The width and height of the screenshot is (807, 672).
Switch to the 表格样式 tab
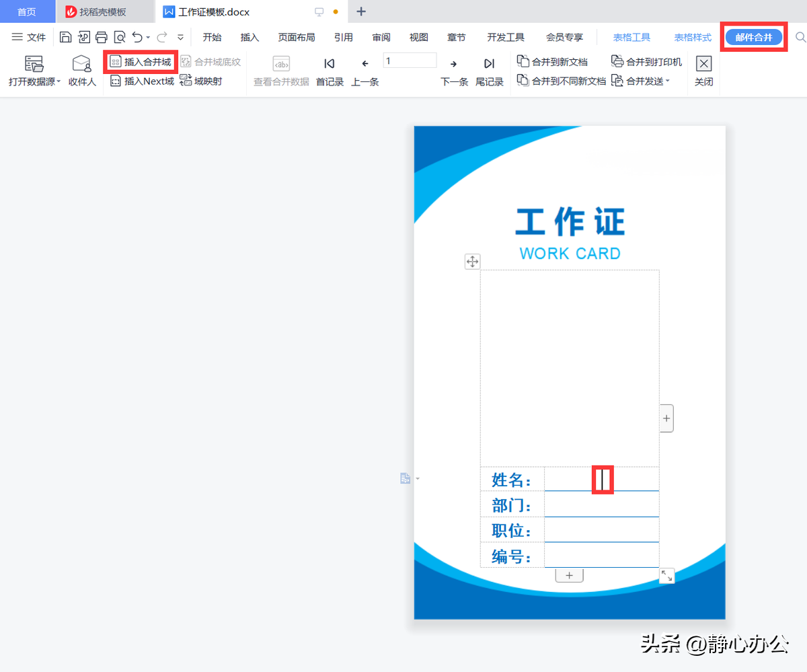(693, 37)
